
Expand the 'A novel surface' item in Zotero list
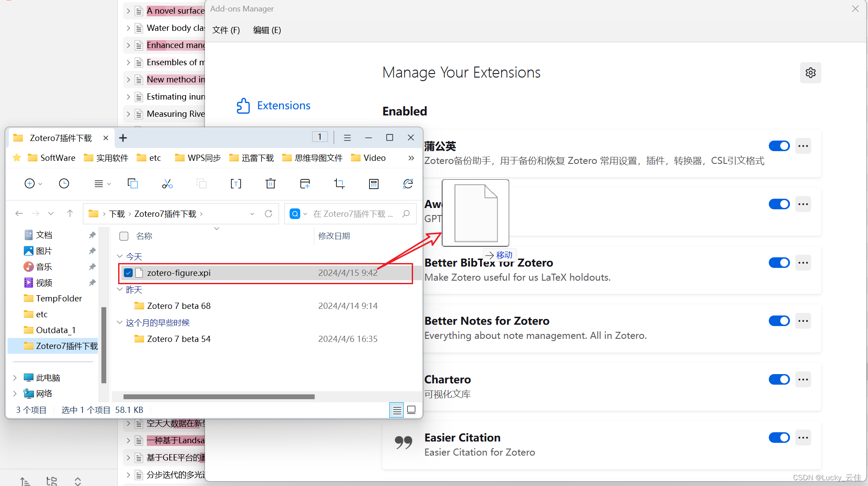[x=128, y=11]
